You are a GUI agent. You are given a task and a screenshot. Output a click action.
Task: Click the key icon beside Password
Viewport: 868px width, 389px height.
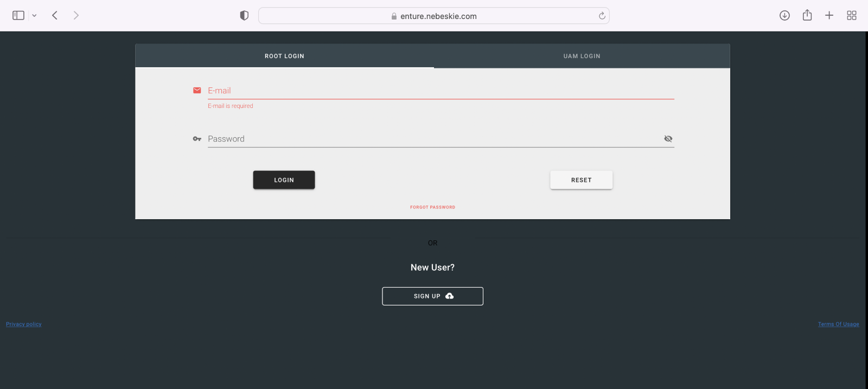197,139
